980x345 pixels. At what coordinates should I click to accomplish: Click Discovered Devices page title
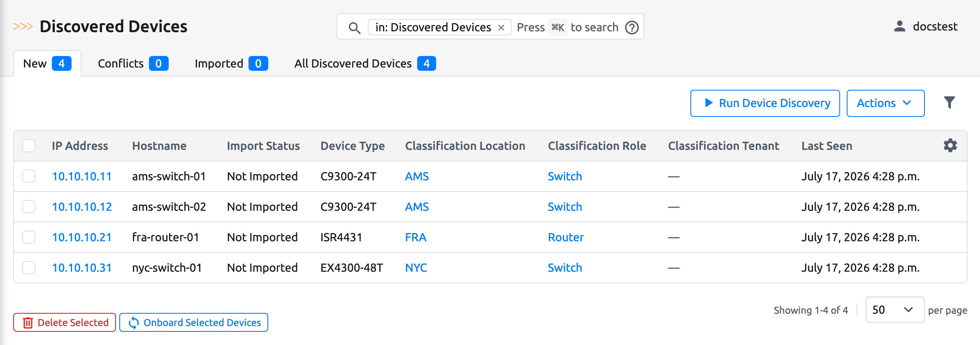[114, 27]
